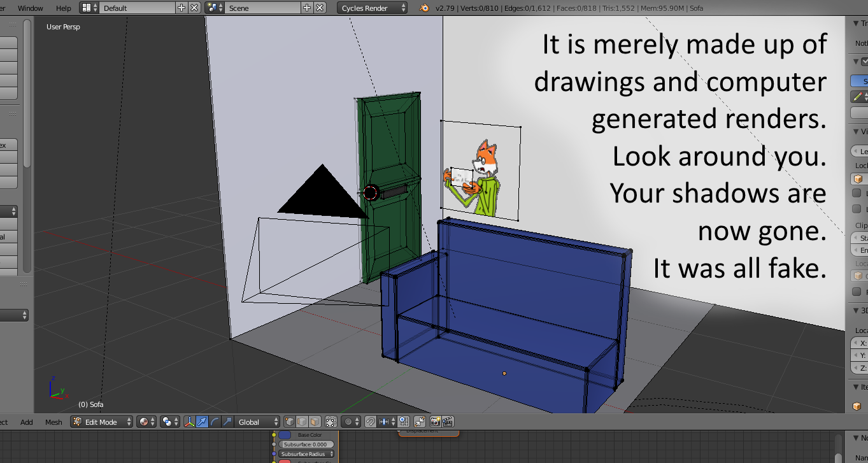Click the Subsurface value field
Screen dimensions: 868x463
[305, 445]
